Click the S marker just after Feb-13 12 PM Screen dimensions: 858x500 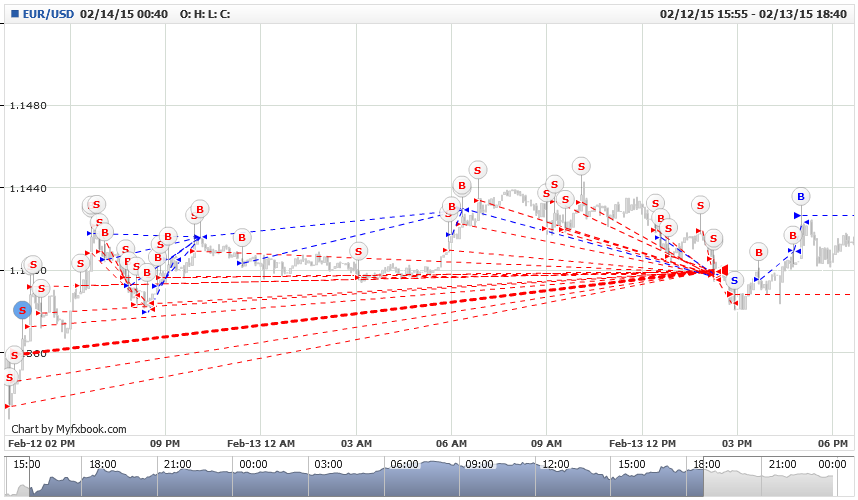[x=655, y=204]
